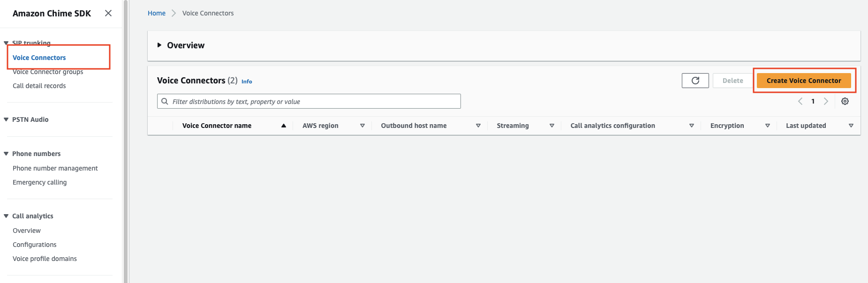Open Call analytics Overview page

[27, 231]
